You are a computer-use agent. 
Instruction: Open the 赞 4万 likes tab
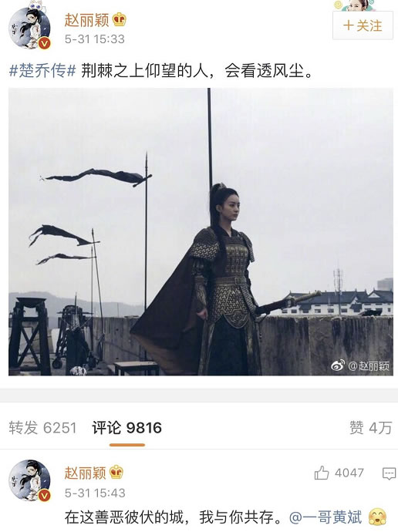(x=370, y=427)
